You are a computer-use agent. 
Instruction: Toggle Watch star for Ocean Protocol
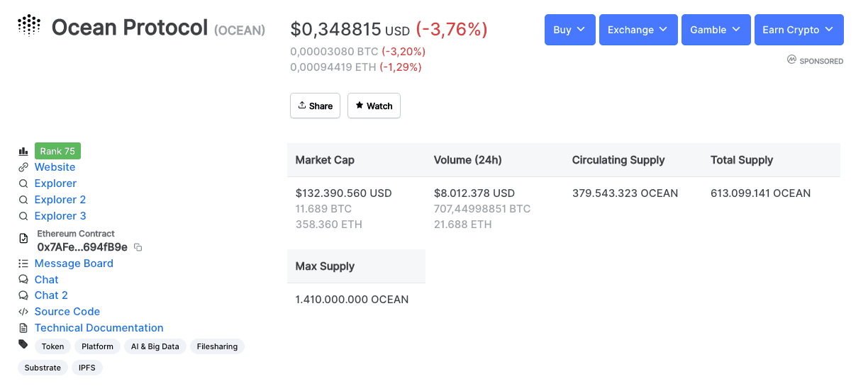point(374,106)
